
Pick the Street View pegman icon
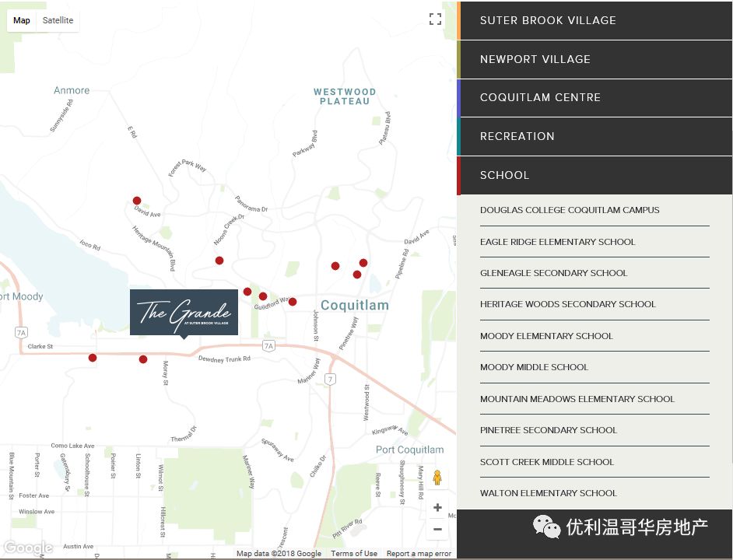point(437,478)
